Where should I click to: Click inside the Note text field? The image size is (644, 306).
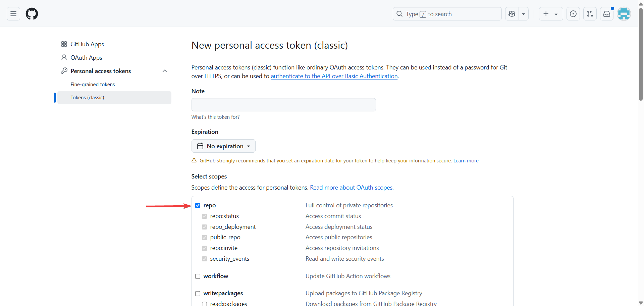coord(283,104)
